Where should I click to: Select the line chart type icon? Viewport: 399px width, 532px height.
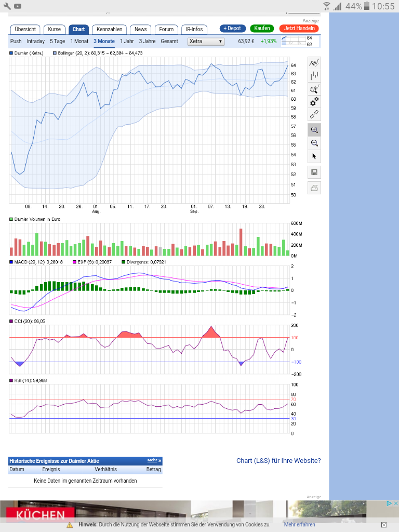point(314,63)
